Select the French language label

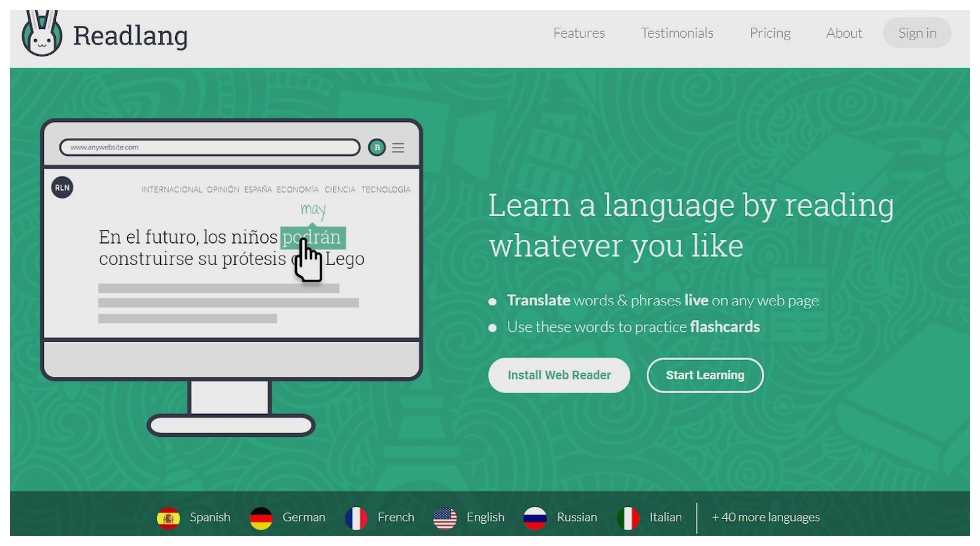coord(396,517)
